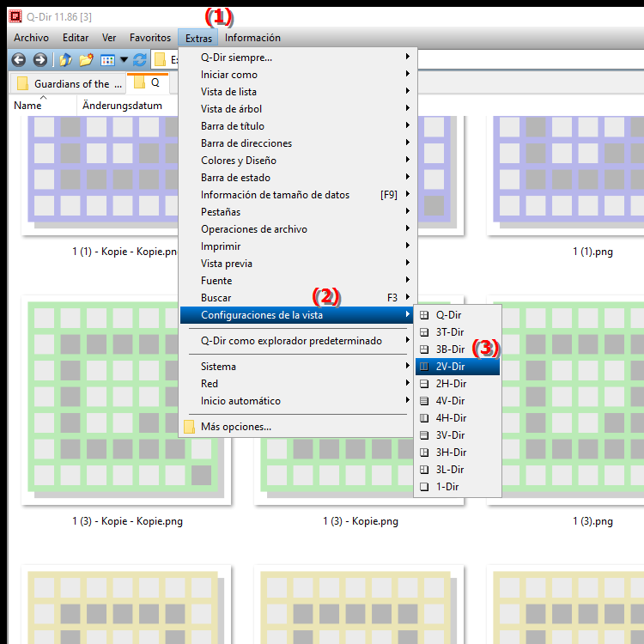Select the 3T-Dir layout icon
Screen dimensions: 644x644
tap(424, 332)
